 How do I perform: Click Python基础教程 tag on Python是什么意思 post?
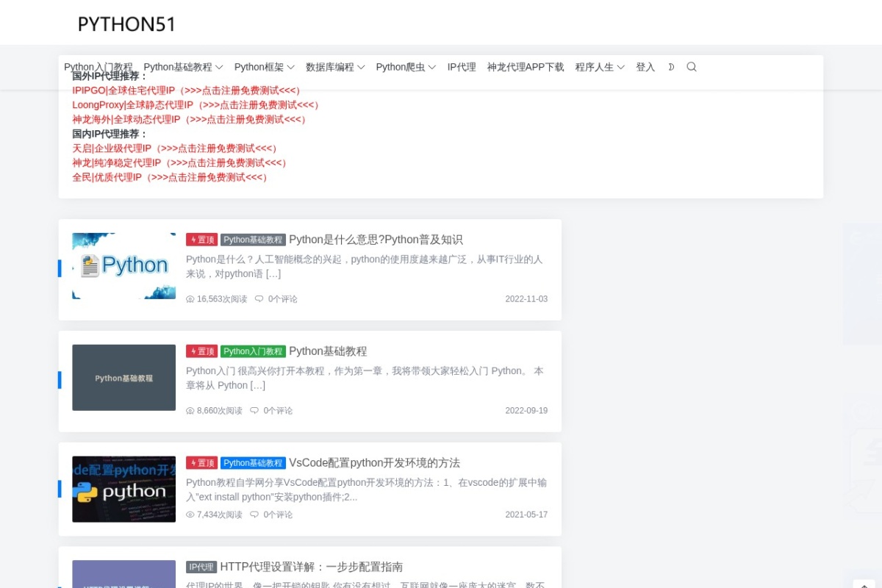(x=253, y=240)
